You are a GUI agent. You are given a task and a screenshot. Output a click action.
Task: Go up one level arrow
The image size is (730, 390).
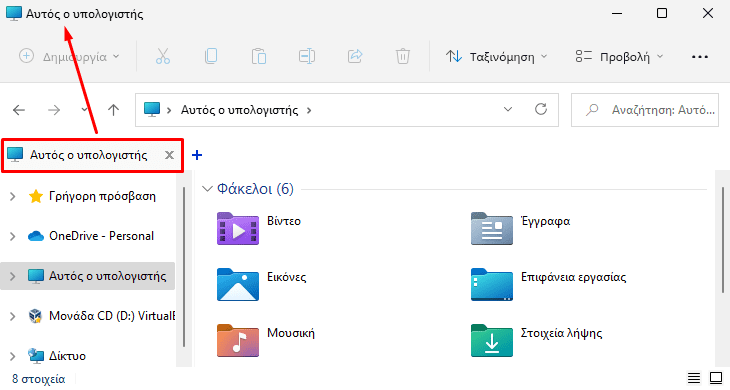coord(114,110)
